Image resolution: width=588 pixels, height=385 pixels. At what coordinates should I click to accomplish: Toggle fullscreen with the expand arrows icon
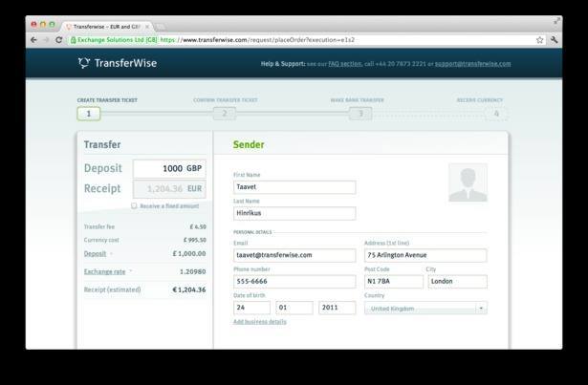(x=556, y=21)
